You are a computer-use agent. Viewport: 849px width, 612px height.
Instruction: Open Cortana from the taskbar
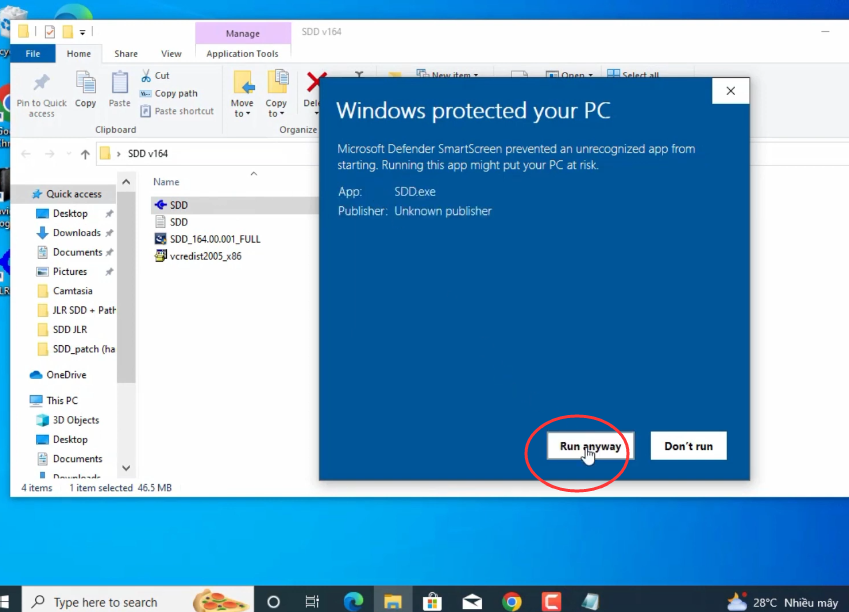[273, 602]
